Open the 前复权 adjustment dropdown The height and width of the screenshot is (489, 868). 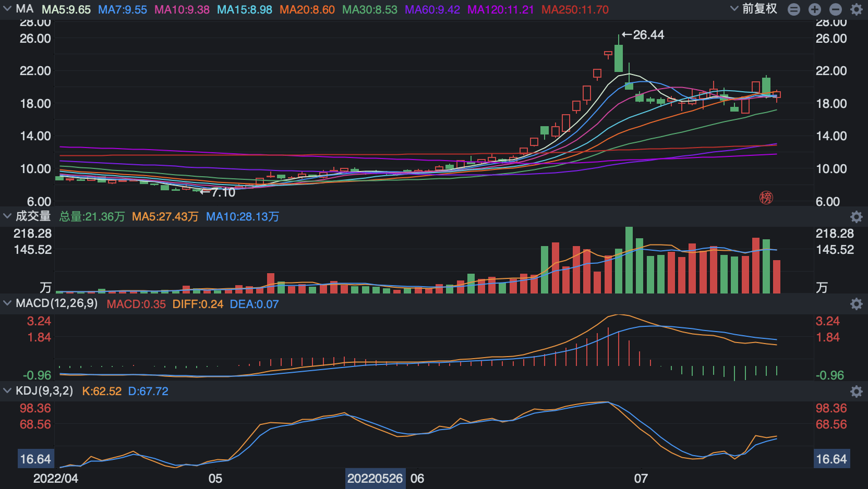pos(754,9)
